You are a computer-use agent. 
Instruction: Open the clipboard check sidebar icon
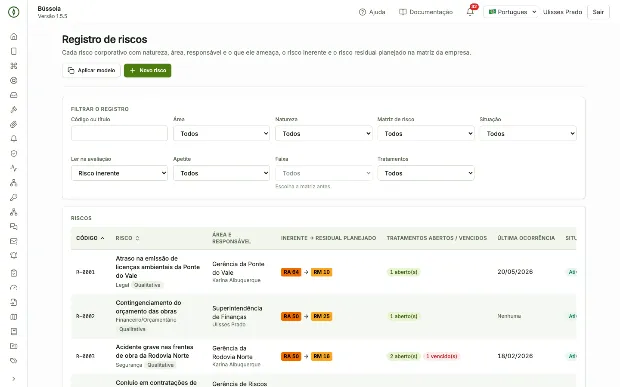tap(13, 273)
